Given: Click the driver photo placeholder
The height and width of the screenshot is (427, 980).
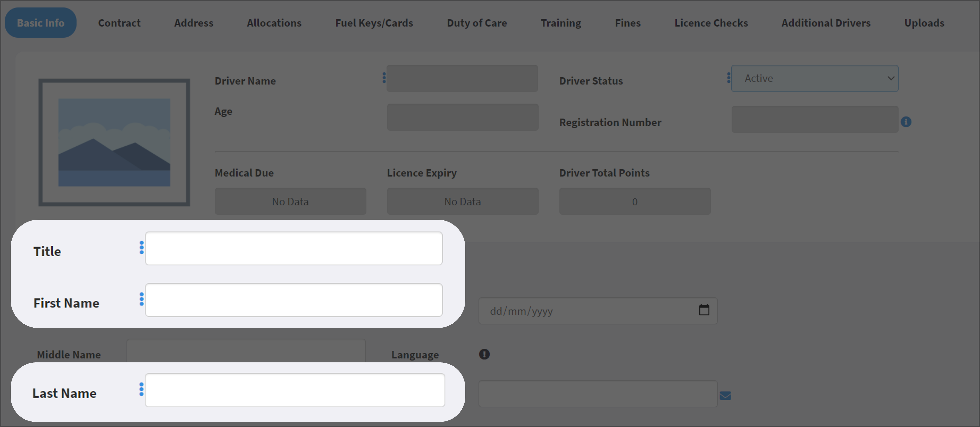Looking at the screenshot, I should coord(114,142).
